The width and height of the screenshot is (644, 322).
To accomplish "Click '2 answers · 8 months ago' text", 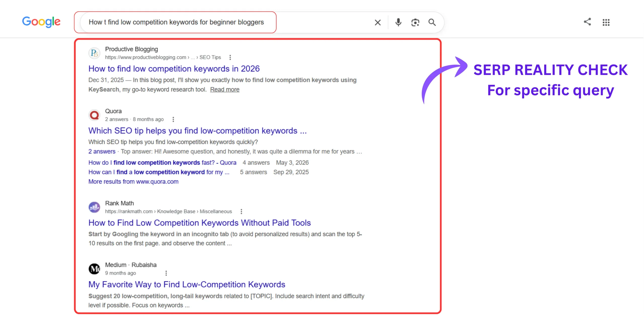I will [134, 119].
